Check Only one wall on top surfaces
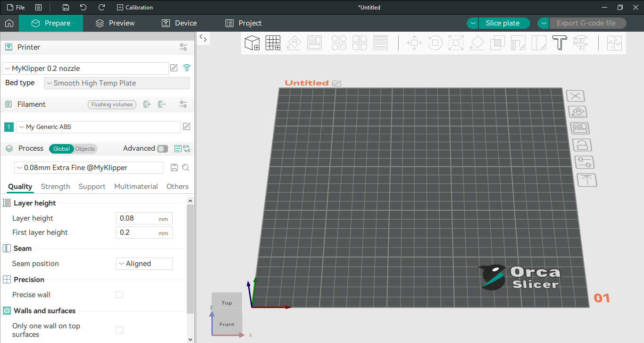Image resolution: width=644 pixels, height=343 pixels. [120, 330]
